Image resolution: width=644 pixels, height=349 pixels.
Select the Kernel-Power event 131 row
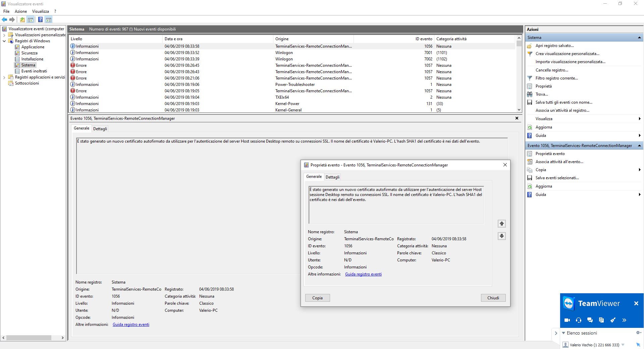[x=292, y=104]
